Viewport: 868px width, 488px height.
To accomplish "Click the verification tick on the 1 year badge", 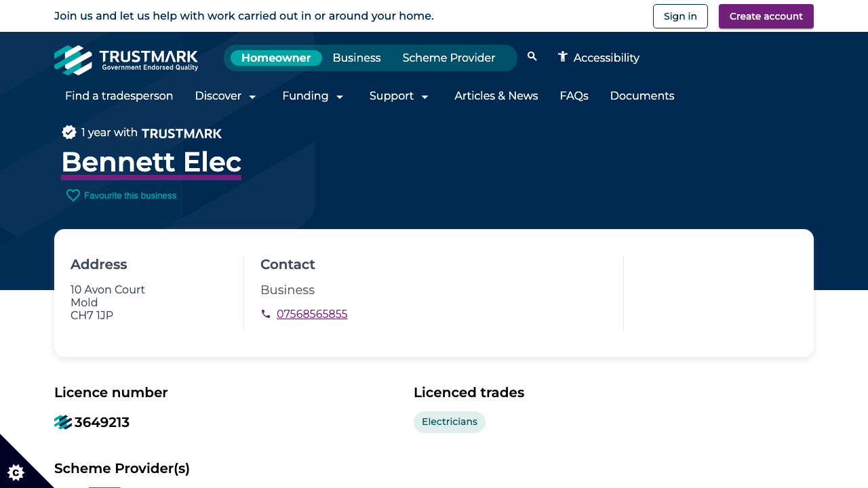I will coord(69,132).
